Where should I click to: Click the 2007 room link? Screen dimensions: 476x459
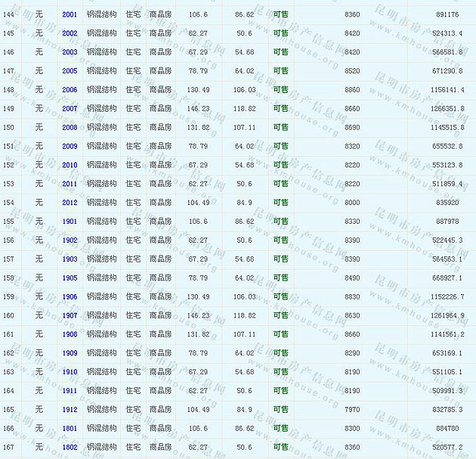tap(70, 109)
